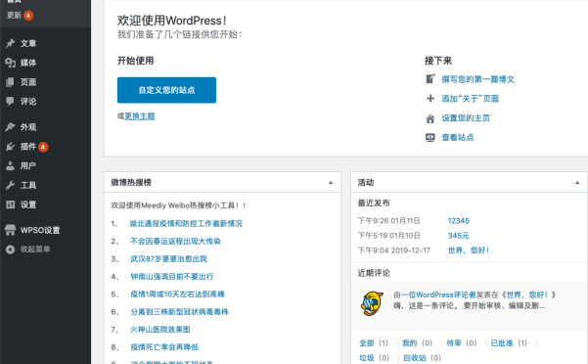Open the 设置 sliders icon
The width and height of the screenshot is (588, 364).
pos(10,205)
